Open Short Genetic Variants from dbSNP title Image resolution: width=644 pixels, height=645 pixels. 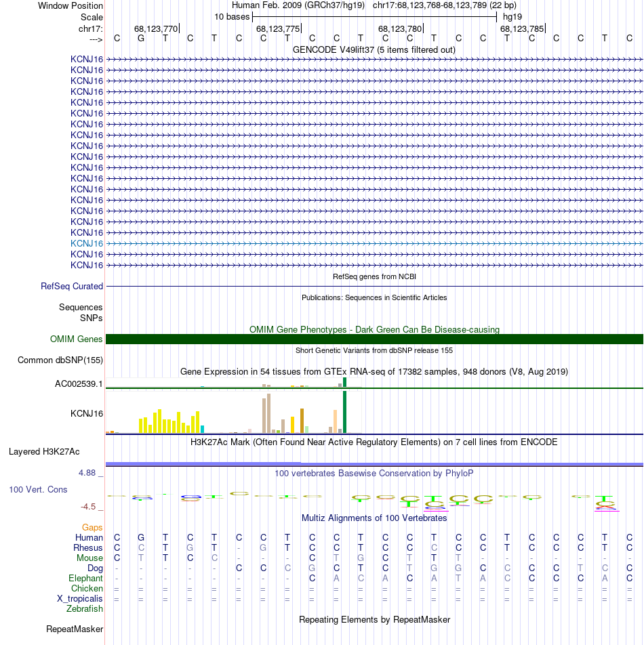pos(374,350)
